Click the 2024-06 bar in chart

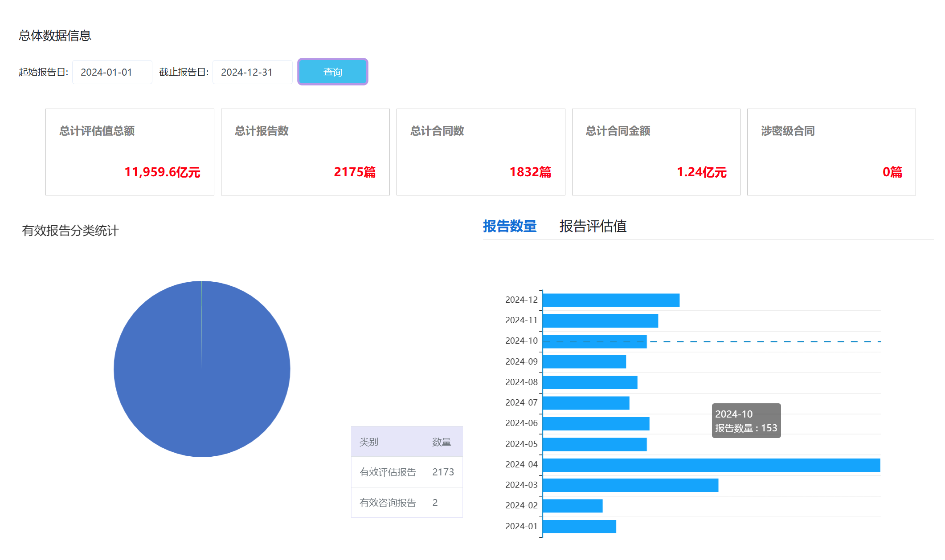coord(596,423)
